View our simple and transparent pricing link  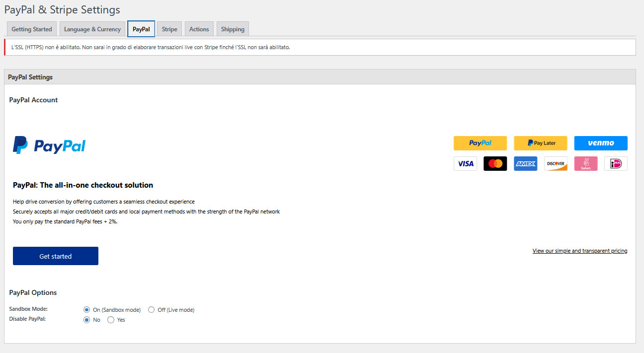click(580, 251)
